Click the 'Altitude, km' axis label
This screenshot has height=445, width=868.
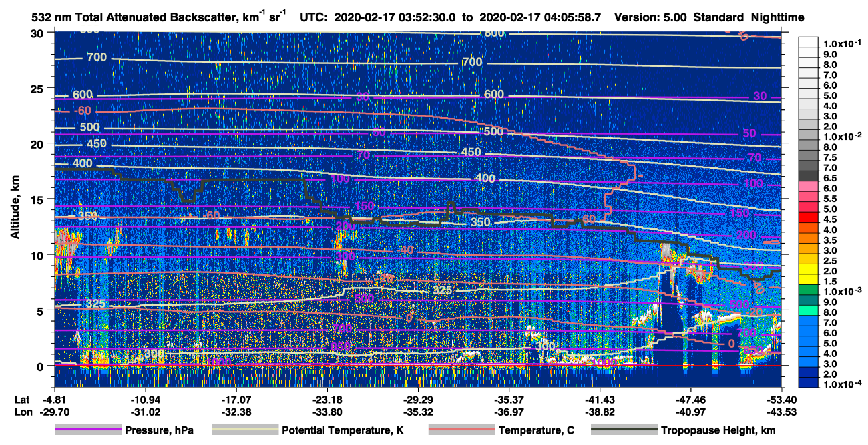tap(15, 209)
